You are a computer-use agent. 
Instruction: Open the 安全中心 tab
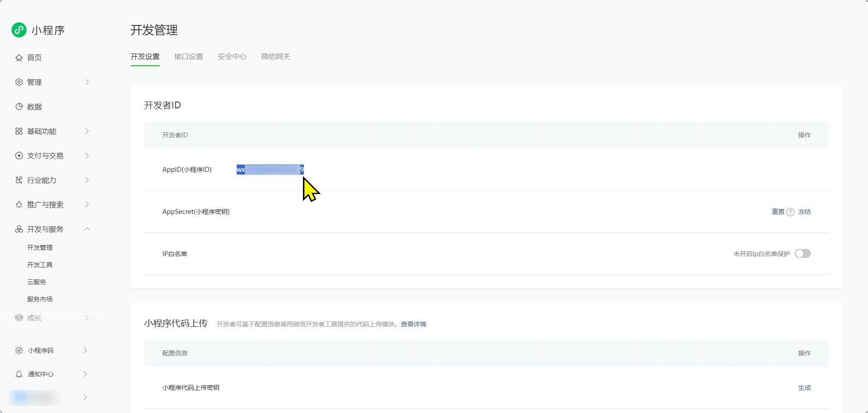232,57
